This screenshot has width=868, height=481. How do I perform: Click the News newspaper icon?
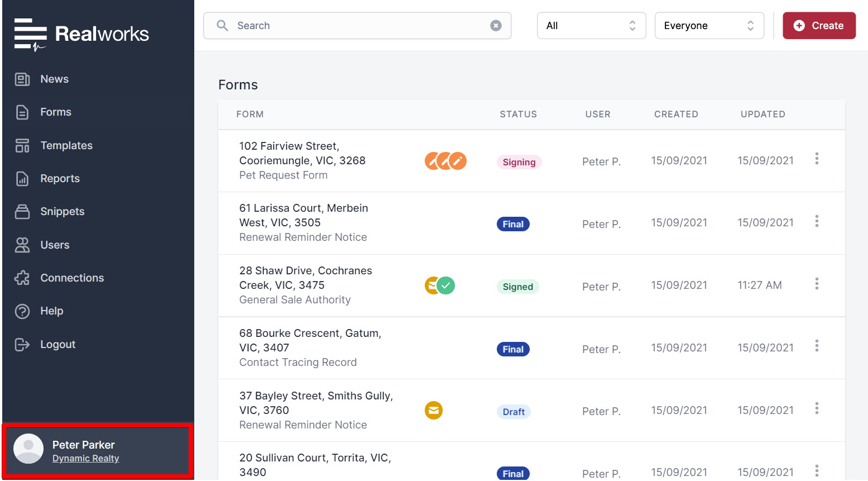point(22,79)
